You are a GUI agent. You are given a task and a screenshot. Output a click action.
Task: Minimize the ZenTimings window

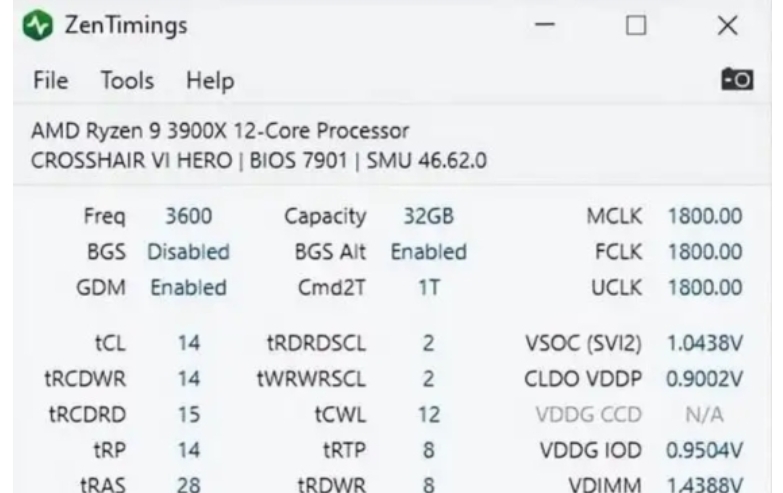click(546, 26)
